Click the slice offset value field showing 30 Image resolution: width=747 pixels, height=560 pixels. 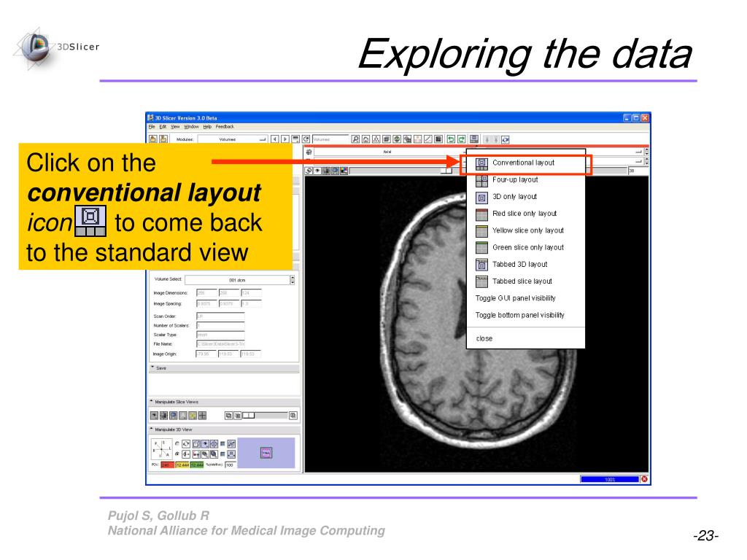pyautogui.click(x=638, y=171)
